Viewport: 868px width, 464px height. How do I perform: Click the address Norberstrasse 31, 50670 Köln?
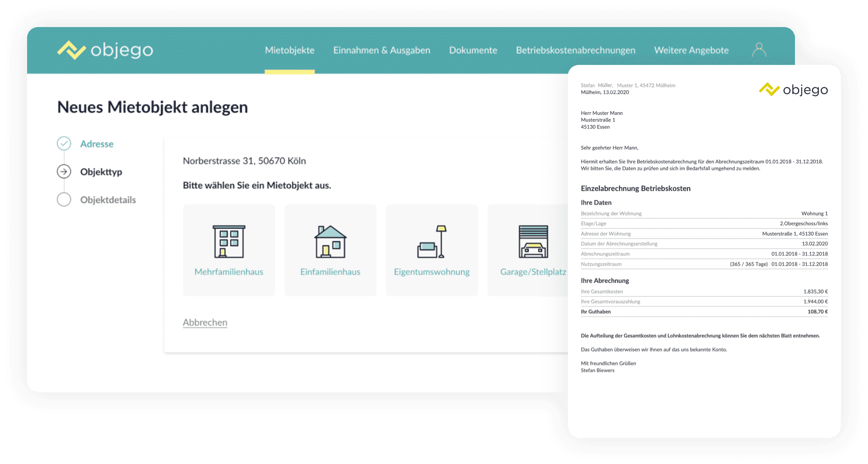[244, 161]
